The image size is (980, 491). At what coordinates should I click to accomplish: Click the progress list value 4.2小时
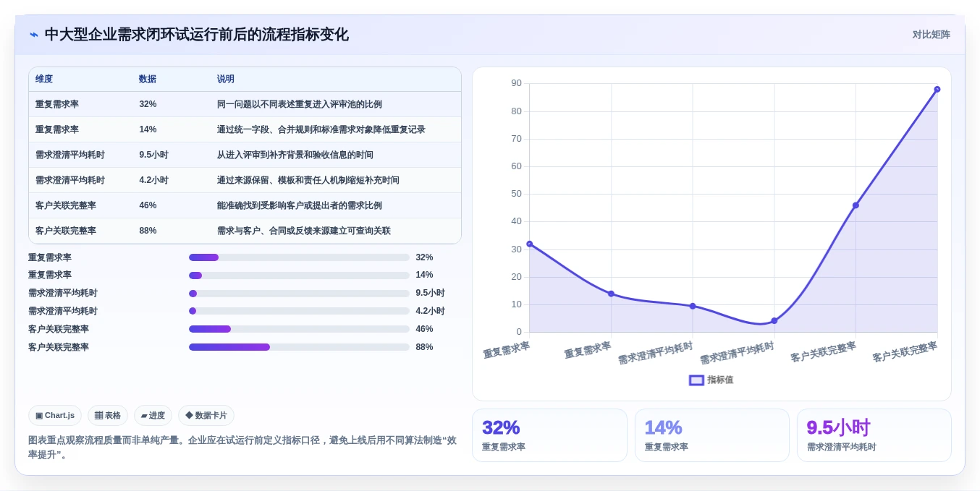point(430,311)
